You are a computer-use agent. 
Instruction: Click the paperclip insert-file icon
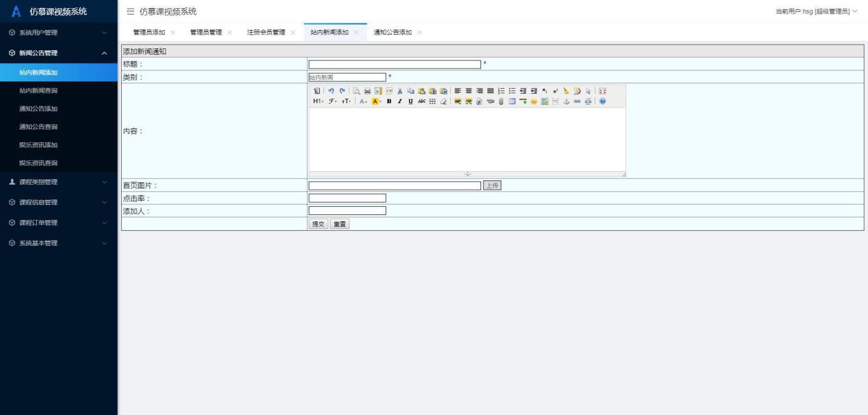coord(501,101)
